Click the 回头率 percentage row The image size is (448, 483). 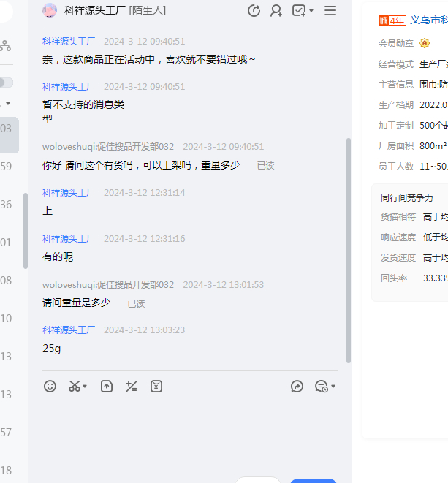pyautogui.click(x=414, y=278)
